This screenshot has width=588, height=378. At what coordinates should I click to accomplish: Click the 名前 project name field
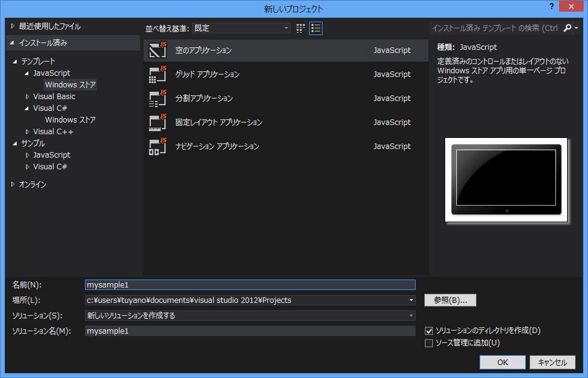point(250,285)
